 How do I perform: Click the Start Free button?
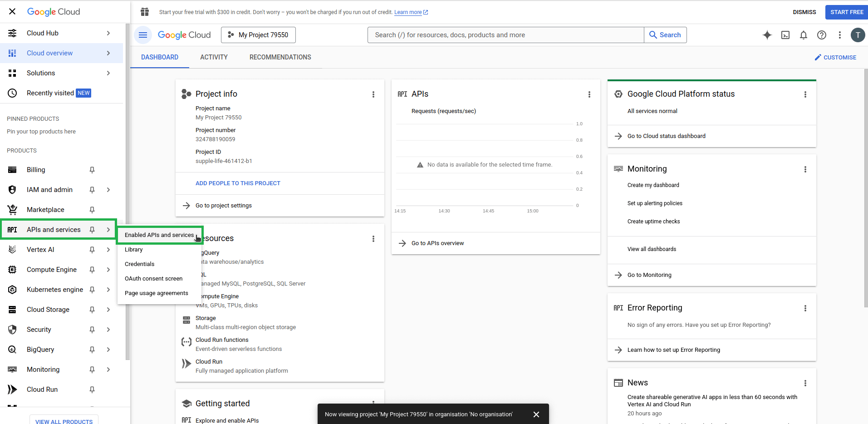coord(846,12)
